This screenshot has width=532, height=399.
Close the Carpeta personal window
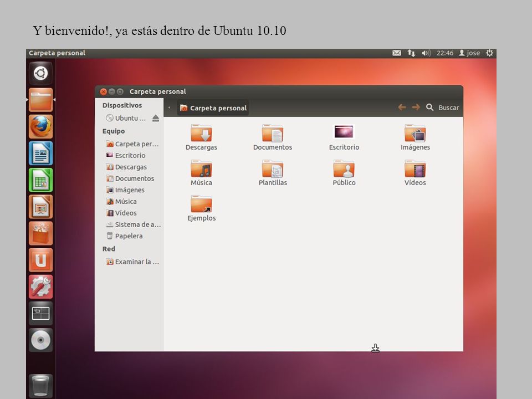104,91
